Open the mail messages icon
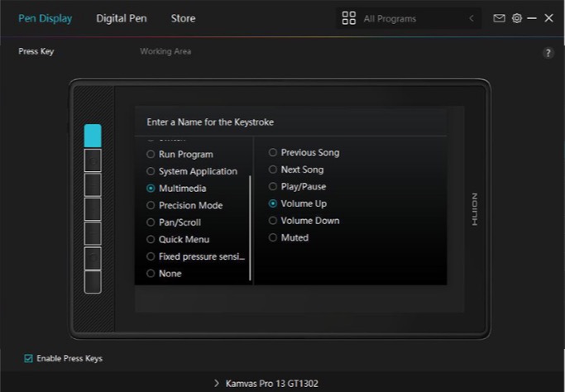This screenshot has width=565, height=392. pyautogui.click(x=499, y=18)
